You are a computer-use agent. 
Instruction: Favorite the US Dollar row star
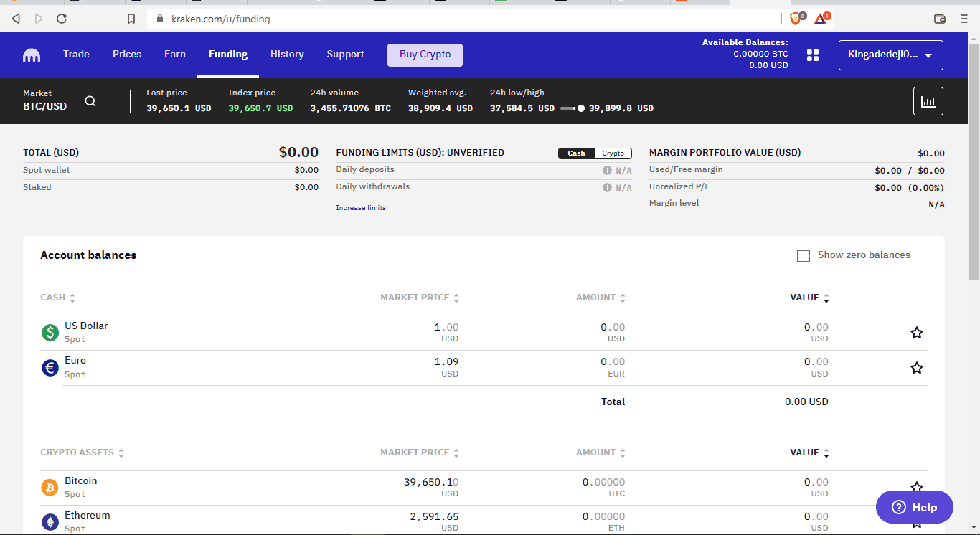(x=916, y=333)
